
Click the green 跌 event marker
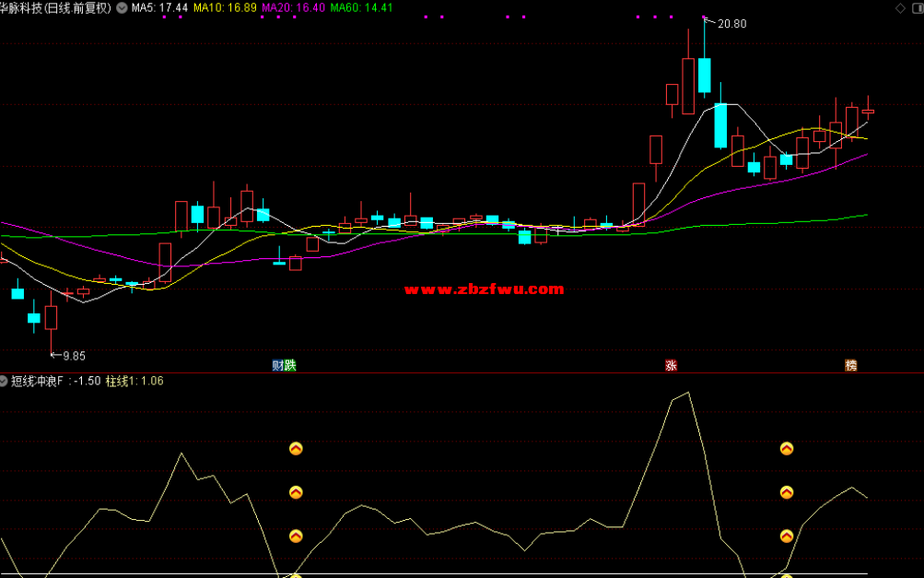[x=290, y=365]
